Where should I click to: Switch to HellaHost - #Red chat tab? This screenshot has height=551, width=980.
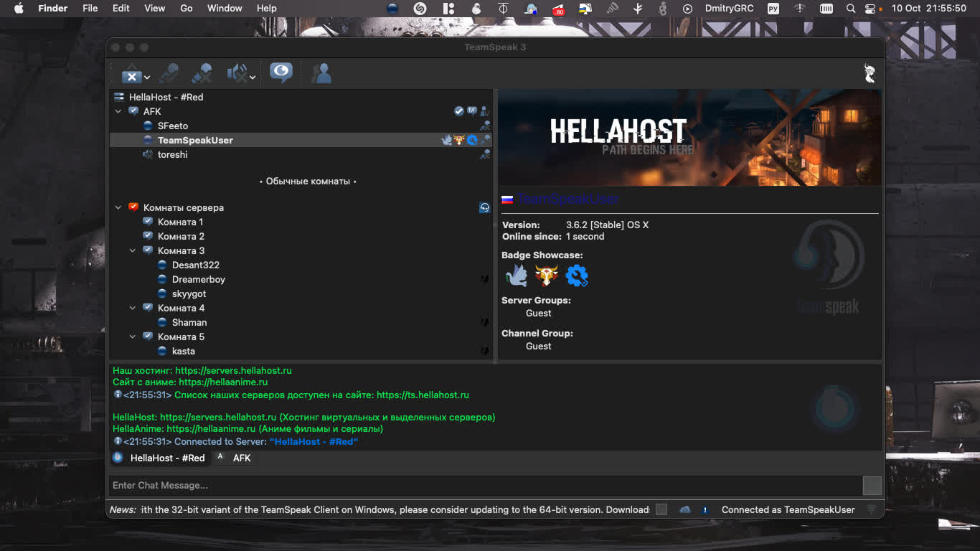pos(159,458)
